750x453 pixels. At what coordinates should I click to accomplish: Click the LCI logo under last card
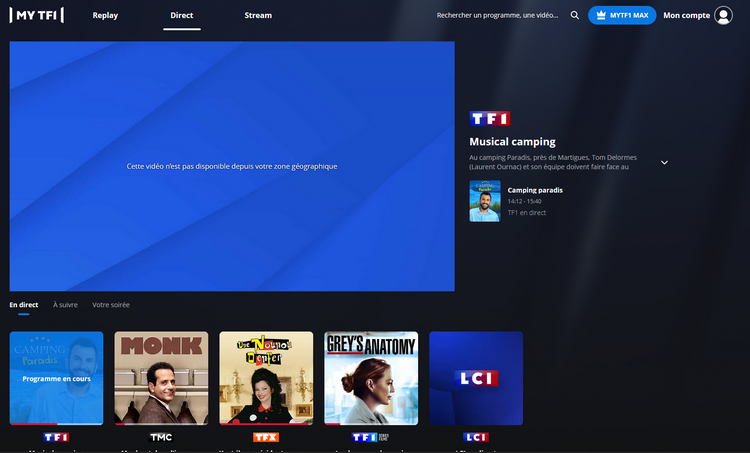[x=476, y=437]
